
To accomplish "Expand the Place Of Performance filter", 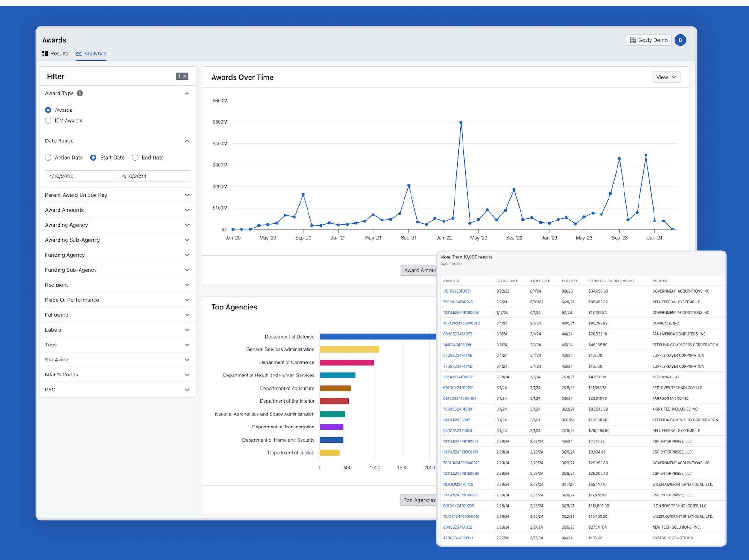I will tap(117, 300).
